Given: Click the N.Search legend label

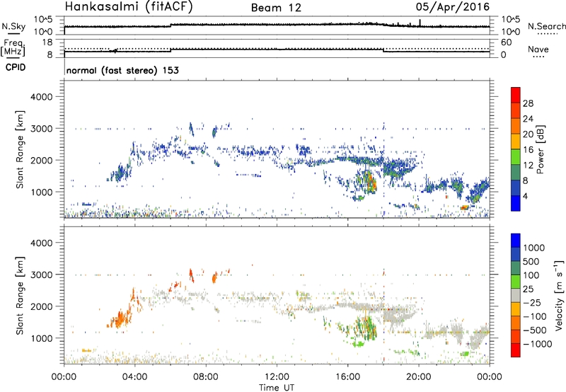Looking at the screenshot, I should [546, 26].
